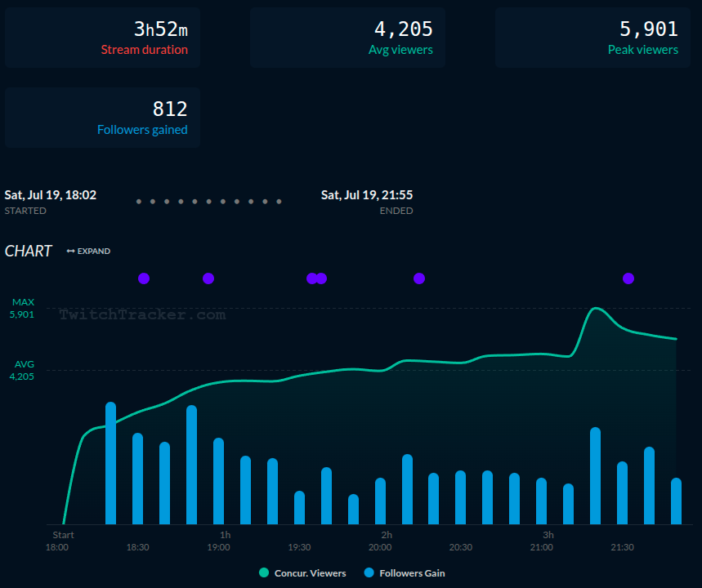Click the AVG 4,205 axis label
Screen dimensions: 702x588
click(22, 370)
